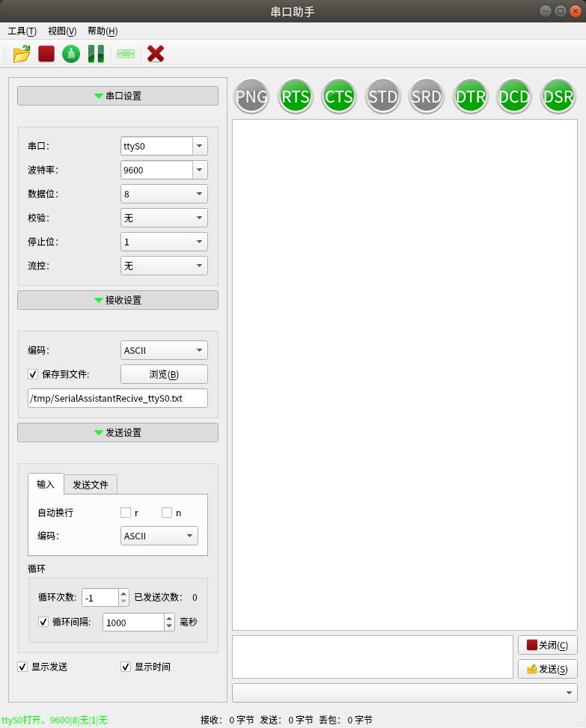Viewport: 586px width, 728px height.
Task: Maximize the 串口助手 window
Action: click(561, 11)
